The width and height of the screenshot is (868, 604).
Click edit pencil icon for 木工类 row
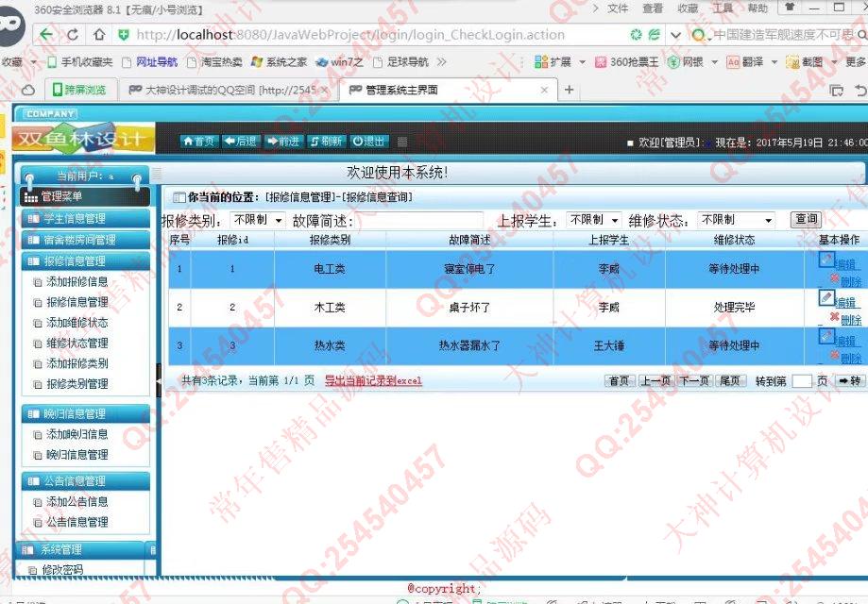pos(826,297)
